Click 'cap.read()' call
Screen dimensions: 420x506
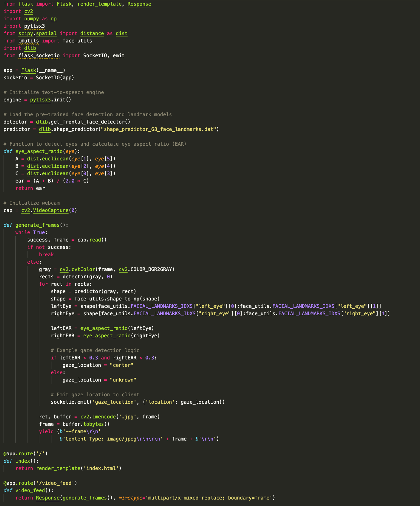[x=92, y=240]
